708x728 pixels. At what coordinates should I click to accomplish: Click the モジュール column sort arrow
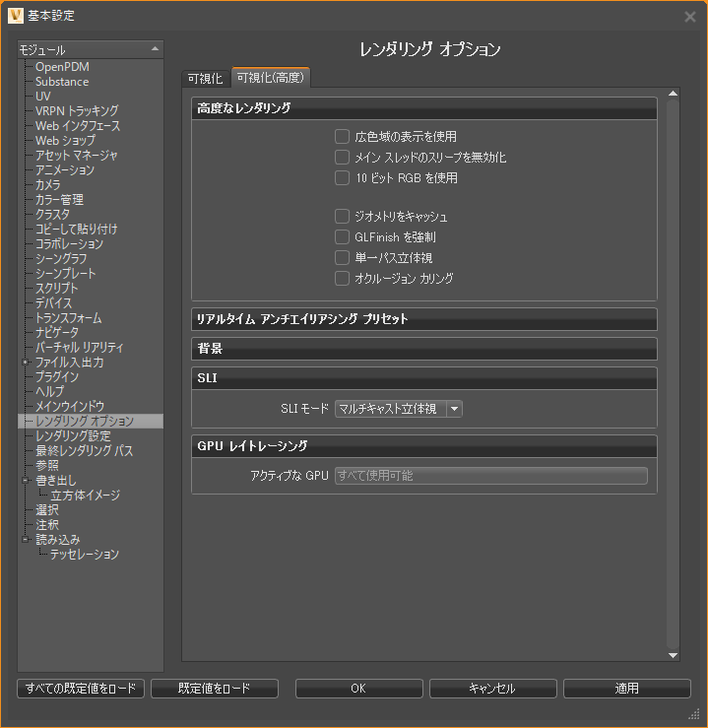[155, 48]
